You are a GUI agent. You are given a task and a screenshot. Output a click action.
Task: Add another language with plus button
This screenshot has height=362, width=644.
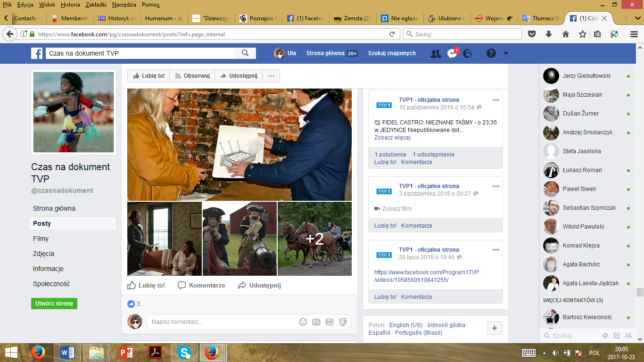495,328
